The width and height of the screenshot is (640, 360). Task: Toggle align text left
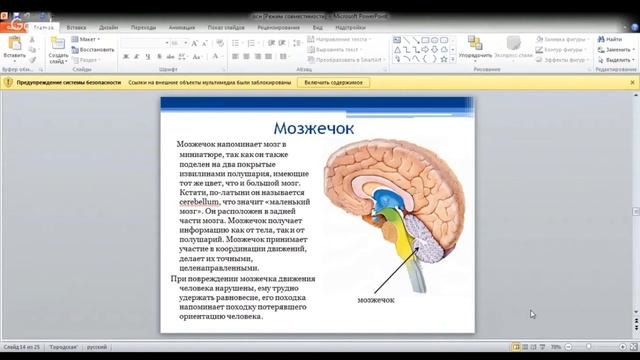coord(235,56)
